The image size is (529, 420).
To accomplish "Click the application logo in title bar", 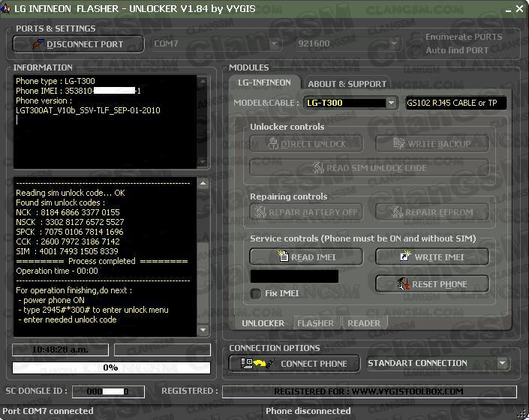I will [6, 8].
